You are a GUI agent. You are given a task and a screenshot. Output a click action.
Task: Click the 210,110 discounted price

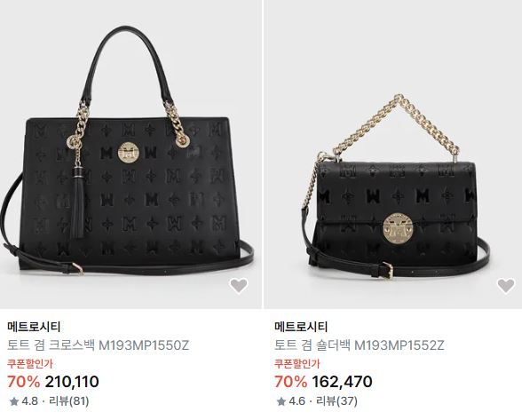(x=72, y=382)
